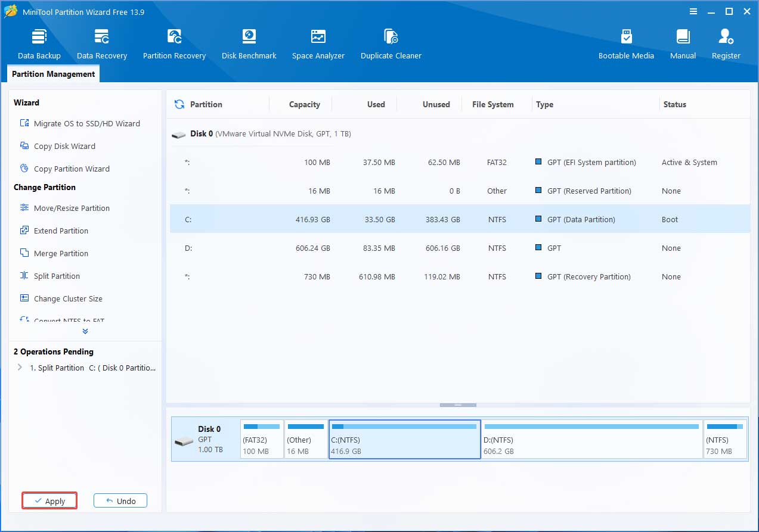The height and width of the screenshot is (532, 759).
Task: Open the hamburger menu in title bar
Action: 693,11
